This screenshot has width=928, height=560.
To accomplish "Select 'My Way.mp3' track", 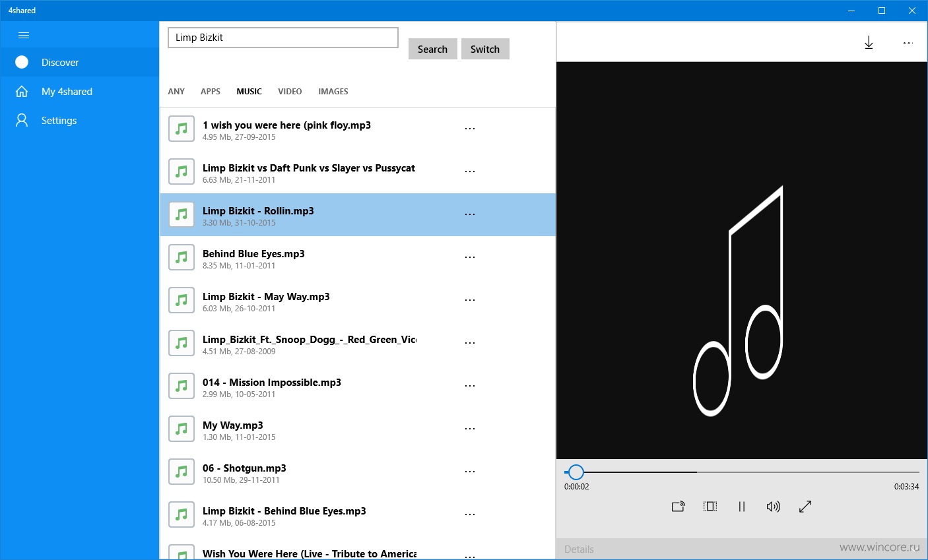I will [358, 429].
